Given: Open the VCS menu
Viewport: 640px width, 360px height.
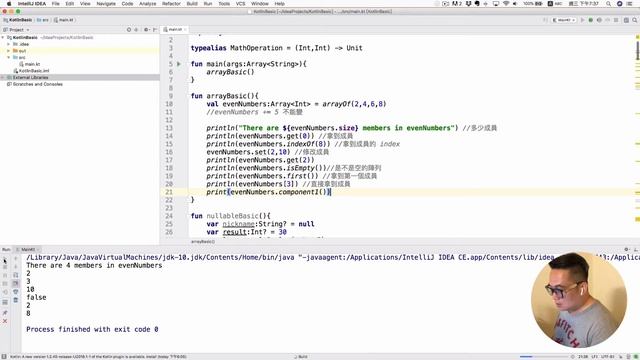Looking at the screenshot, I should point(240,4).
